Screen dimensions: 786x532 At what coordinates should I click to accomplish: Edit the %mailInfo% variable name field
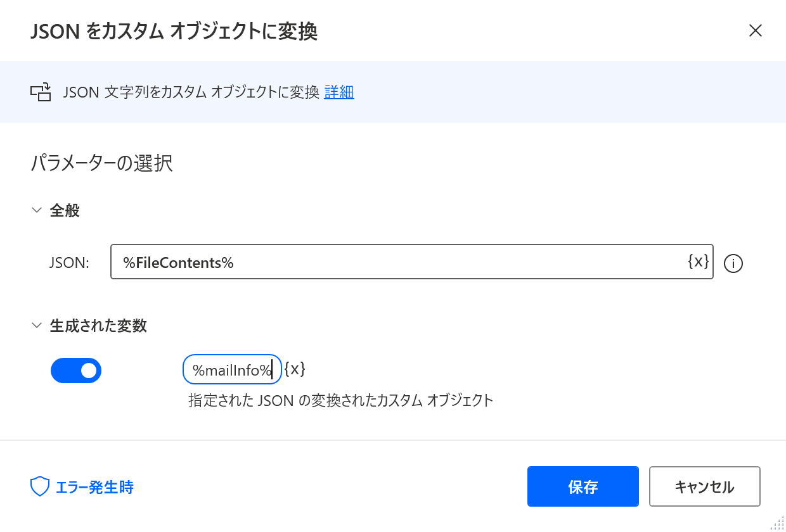(232, 369)
